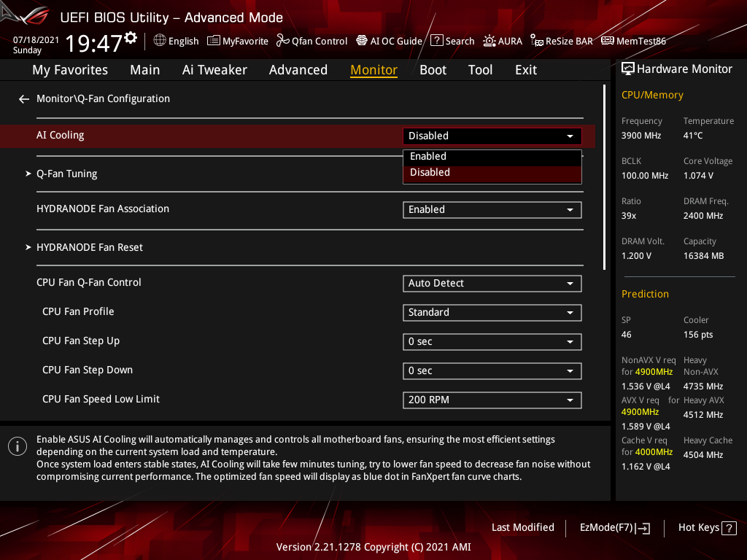This screenshot has height=560, width=747.
Task: Open the CPU Fan Profile dropdown
Action: click(492, 312)
